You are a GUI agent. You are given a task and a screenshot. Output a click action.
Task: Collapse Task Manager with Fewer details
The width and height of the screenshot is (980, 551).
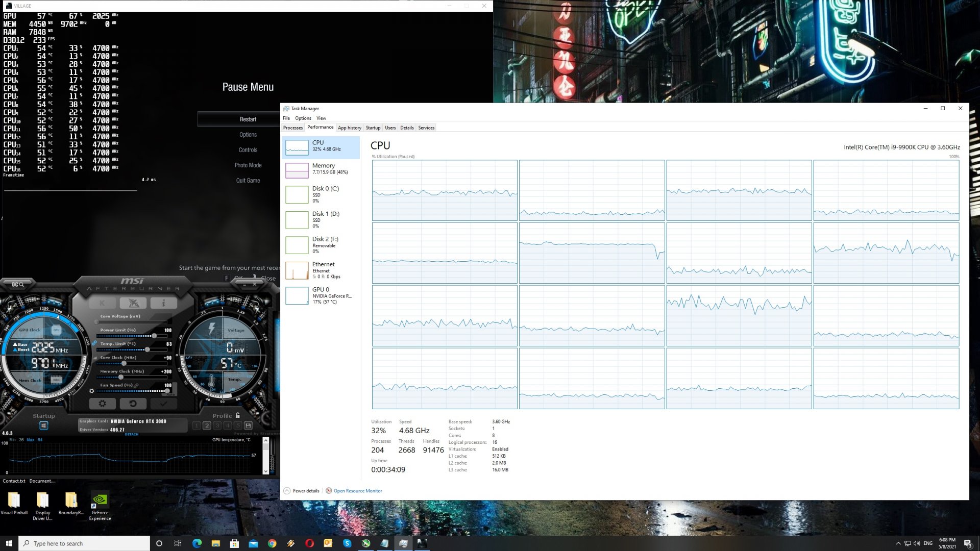coord(305,491)
